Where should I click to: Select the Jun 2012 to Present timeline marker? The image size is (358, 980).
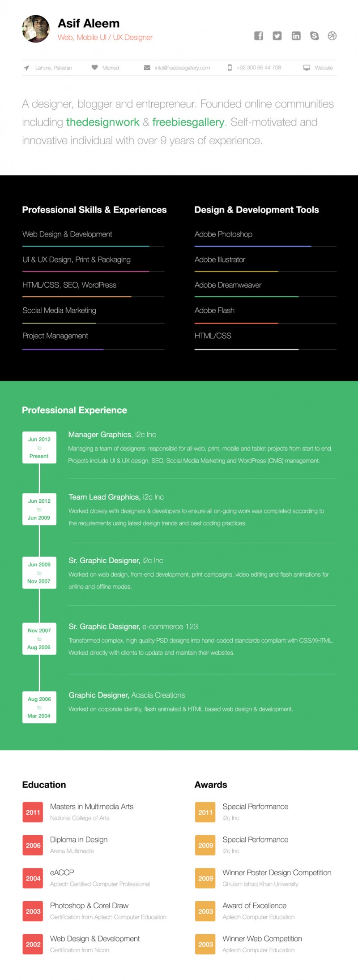pyautogui.click(x=39, y=447)
